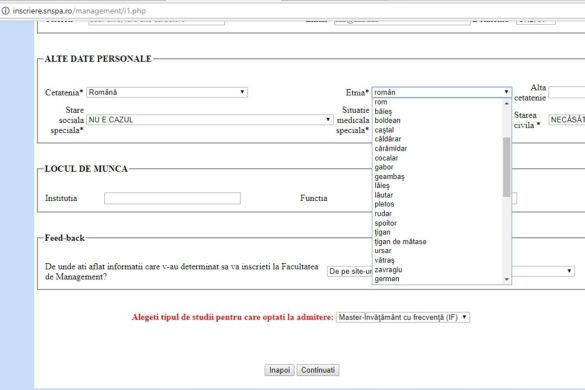The height and width of the screenshot is (390, 585).
Task: Focus the Alta cetatenie input field
Action: pos(567,92)
